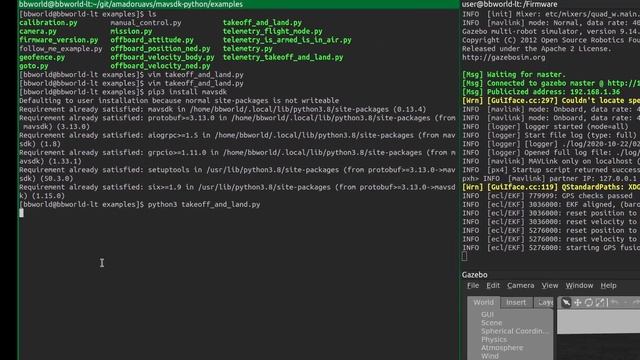Open the Gazebo Help menu
The height and width of the screenshot is (360, 640).
pos(608,286)
